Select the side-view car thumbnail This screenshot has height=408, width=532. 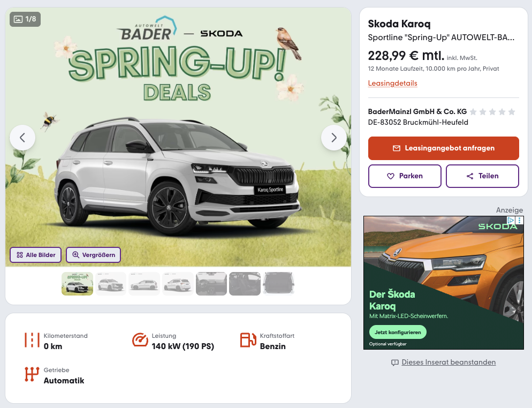click(x=145, y=284)
